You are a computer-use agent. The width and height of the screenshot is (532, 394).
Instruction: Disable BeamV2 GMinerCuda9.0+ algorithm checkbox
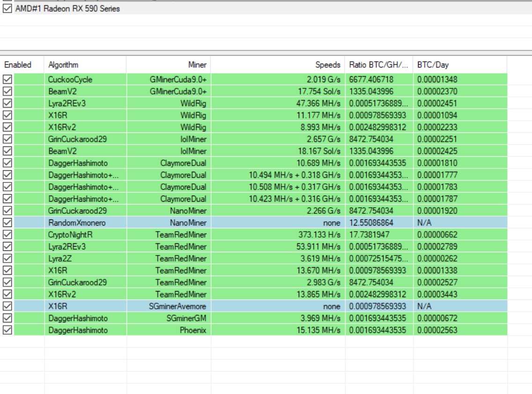point(7,91)
